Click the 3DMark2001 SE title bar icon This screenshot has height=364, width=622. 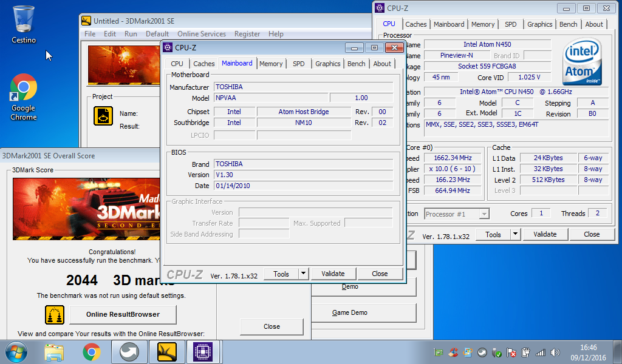pos(86,21)
